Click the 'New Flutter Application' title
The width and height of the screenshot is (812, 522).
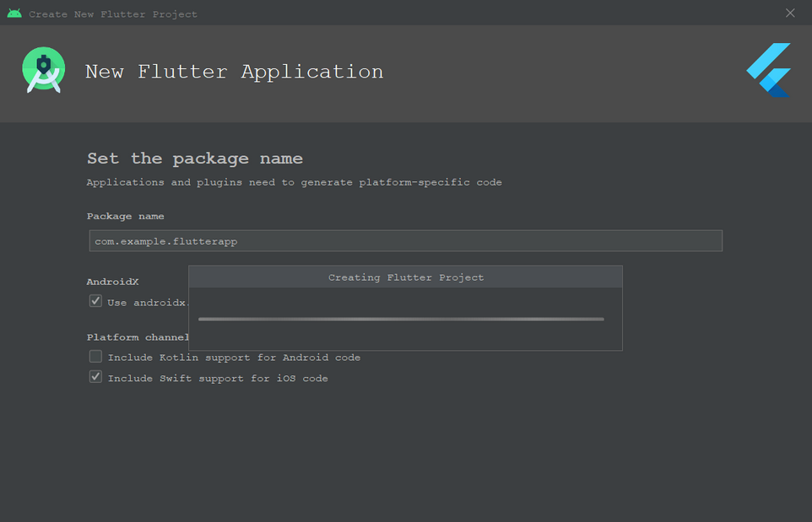(x=234, y=72)
